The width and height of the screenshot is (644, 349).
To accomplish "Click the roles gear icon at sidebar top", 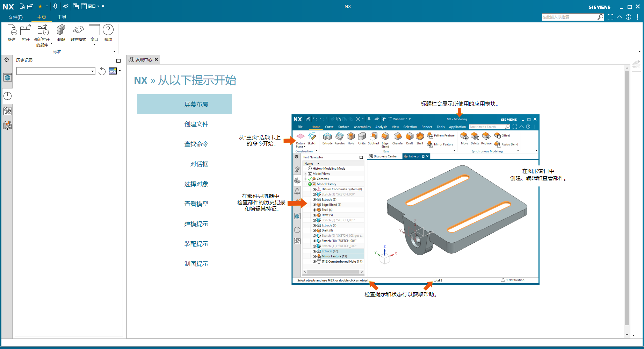I will point(7,59).
